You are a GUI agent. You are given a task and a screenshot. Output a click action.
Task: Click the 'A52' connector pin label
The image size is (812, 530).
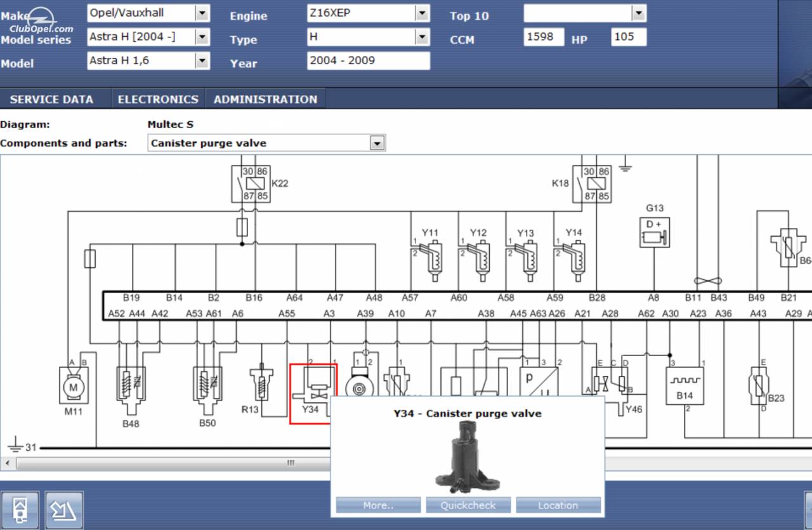pos(117,313)
